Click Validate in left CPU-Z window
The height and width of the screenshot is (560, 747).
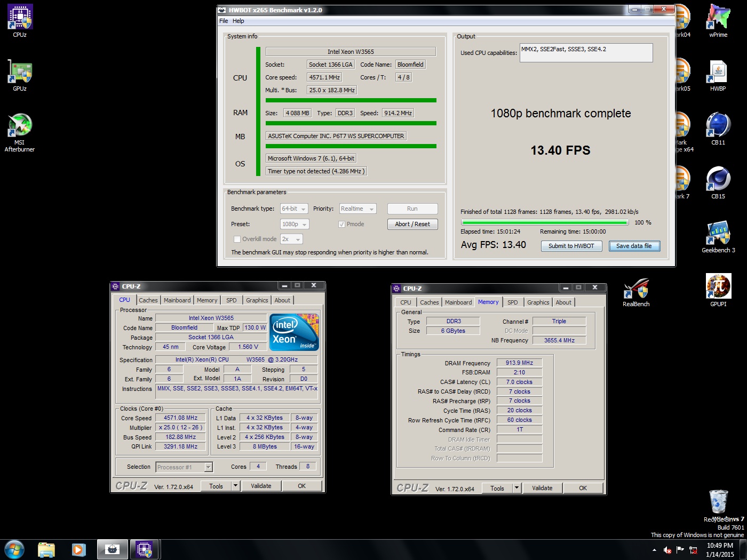tap(261, 486)
